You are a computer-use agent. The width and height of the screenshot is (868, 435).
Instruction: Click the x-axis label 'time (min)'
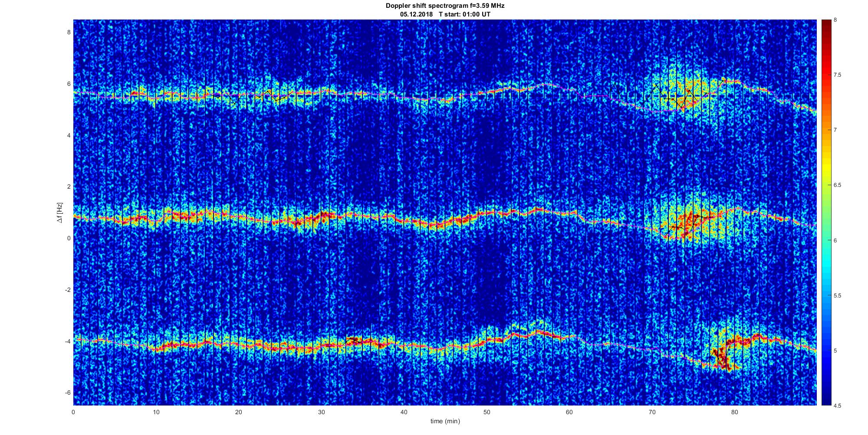tap(445, 421)
